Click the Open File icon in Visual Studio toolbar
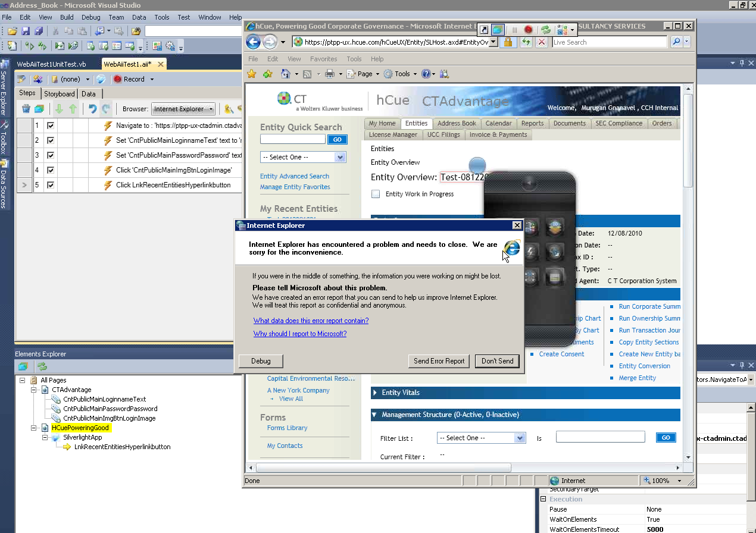 coord(12,31)
